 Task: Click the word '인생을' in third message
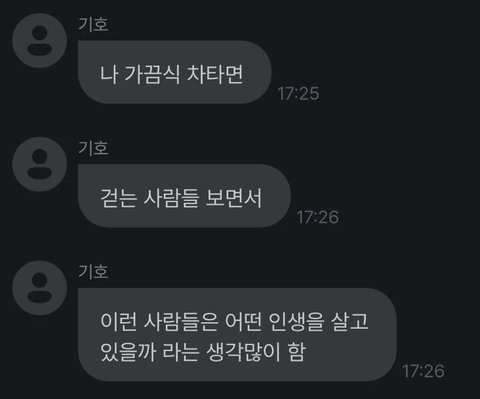296,322
